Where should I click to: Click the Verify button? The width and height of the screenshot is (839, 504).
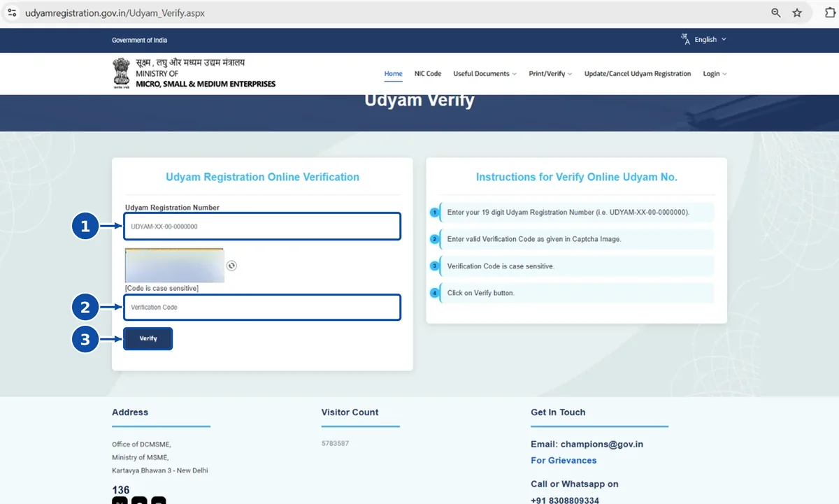click(x=148, y=338)
